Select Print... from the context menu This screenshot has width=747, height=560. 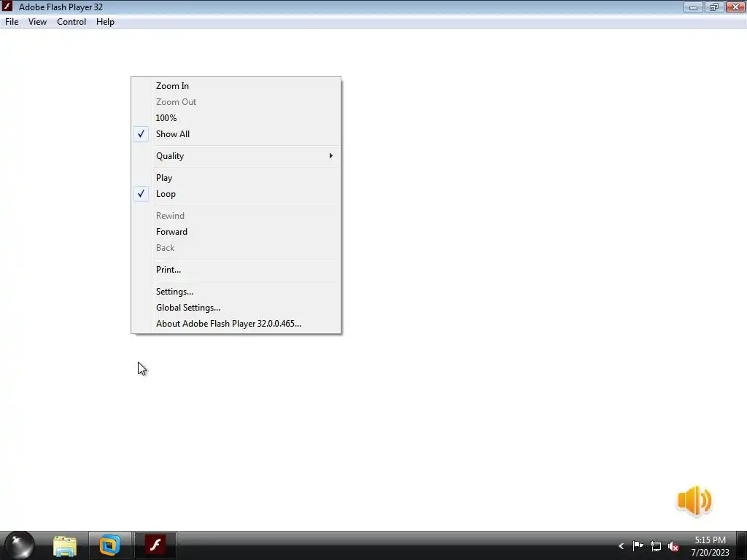pyautogui.click(x=236, y=270)
